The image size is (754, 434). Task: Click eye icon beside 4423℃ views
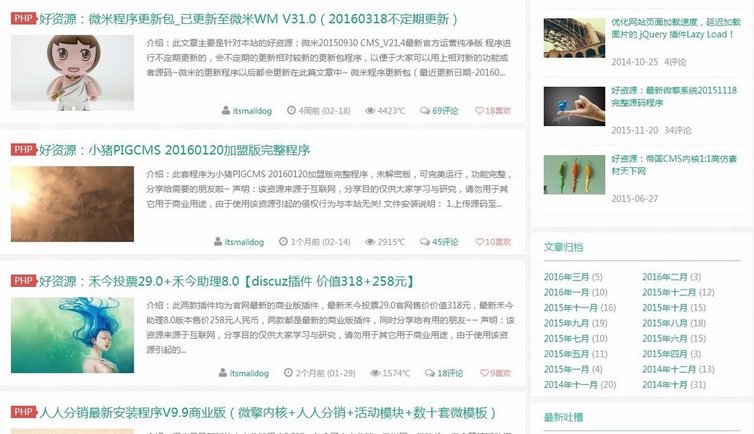tap(370, 111)
